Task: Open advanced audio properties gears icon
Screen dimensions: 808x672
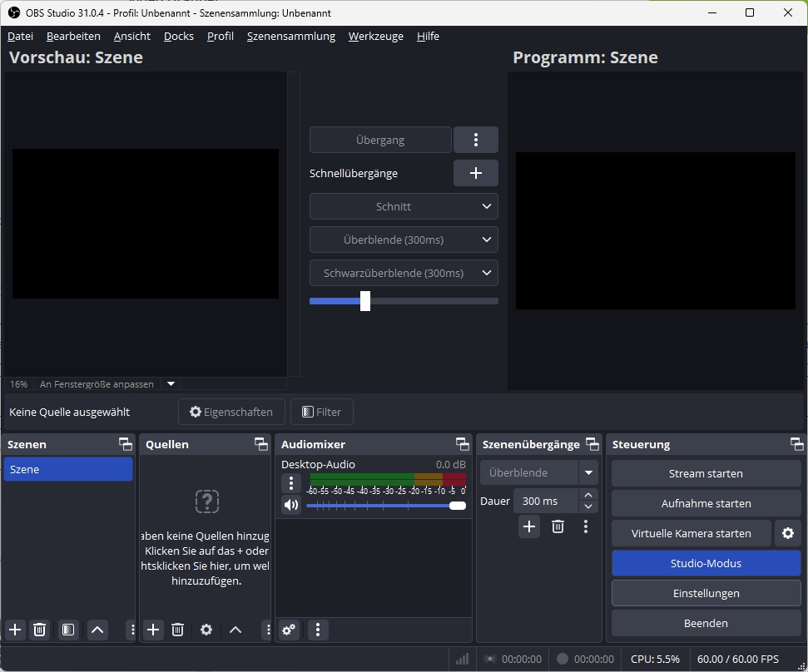Action: coord(289,630)
